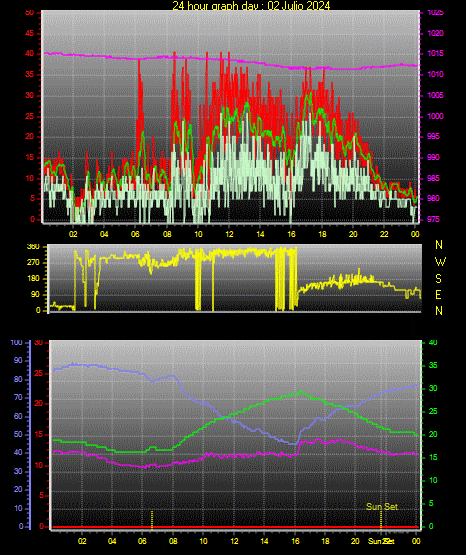
Task: Click the 100 humidity axis label
Action: click(17, 342)
